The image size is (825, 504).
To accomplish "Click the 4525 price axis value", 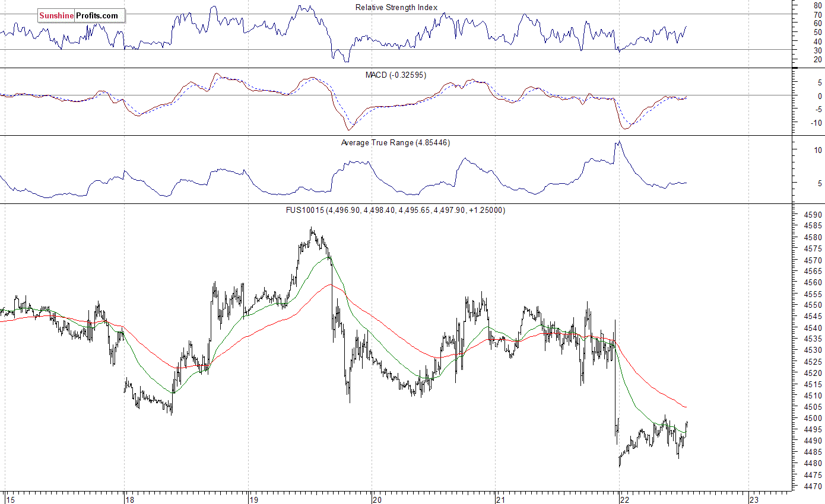I will pyautogui.click(x=813, y=362).
